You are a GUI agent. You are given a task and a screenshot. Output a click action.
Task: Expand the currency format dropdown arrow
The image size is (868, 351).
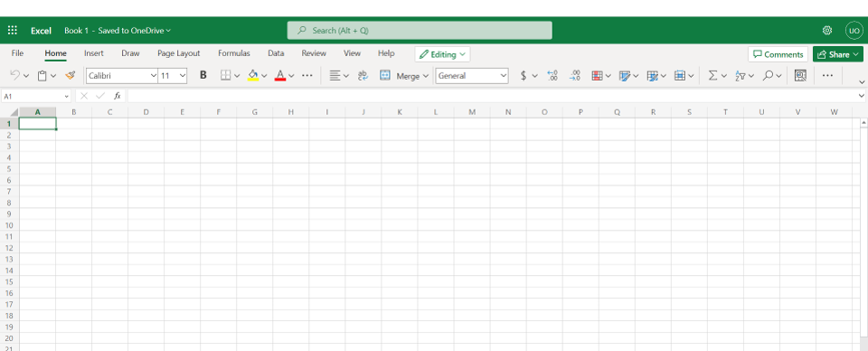534,76
